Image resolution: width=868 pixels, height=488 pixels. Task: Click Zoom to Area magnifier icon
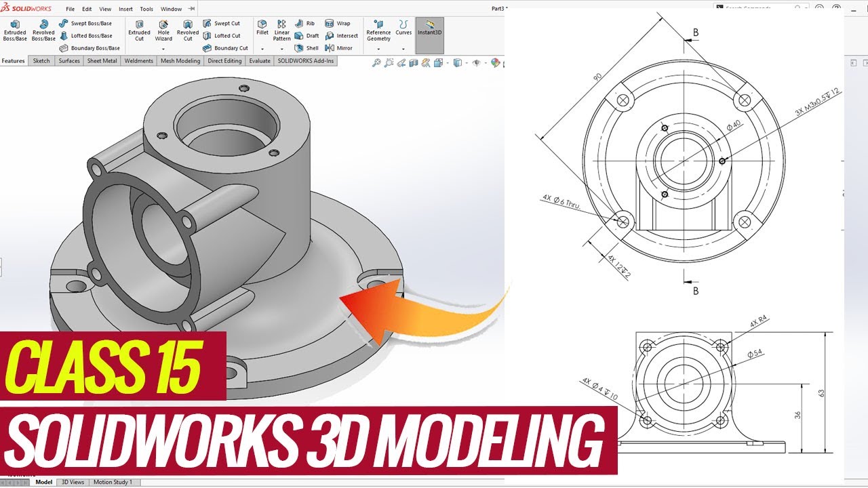click(x=389, y=63)
